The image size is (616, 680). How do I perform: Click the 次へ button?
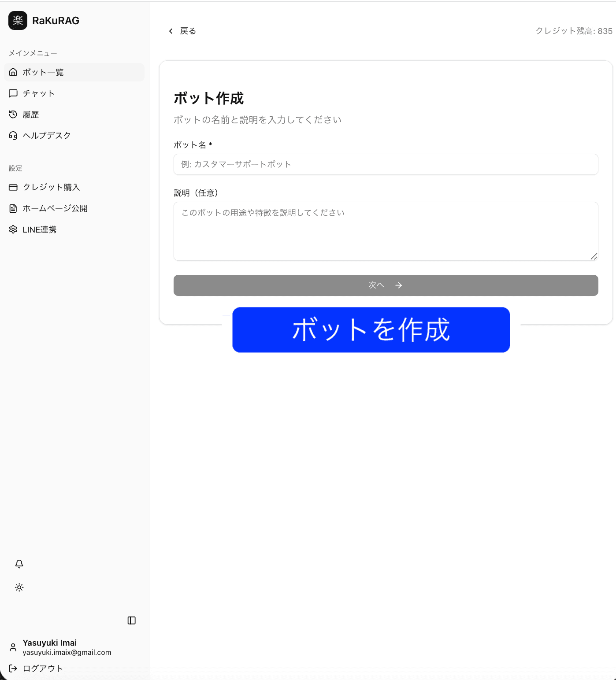[x=386, y=285]
